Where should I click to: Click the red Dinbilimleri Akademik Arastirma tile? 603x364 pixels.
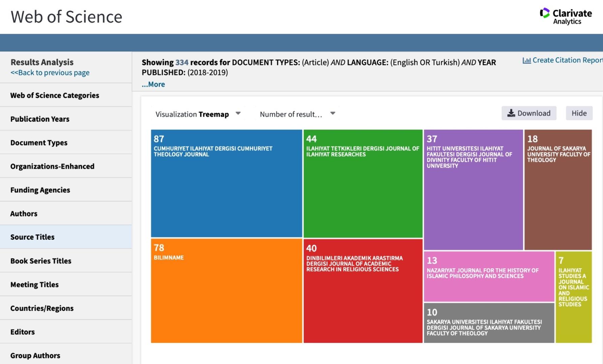point(363,291)
